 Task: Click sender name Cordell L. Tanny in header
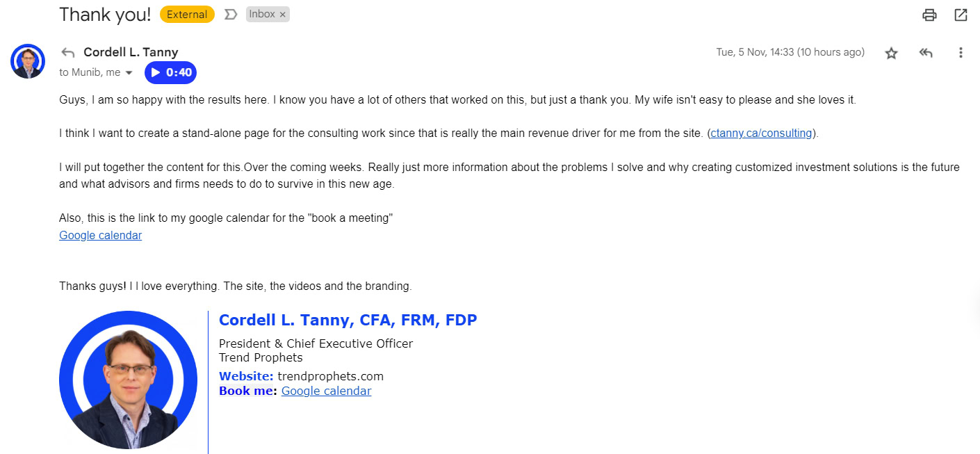(131, 52)
